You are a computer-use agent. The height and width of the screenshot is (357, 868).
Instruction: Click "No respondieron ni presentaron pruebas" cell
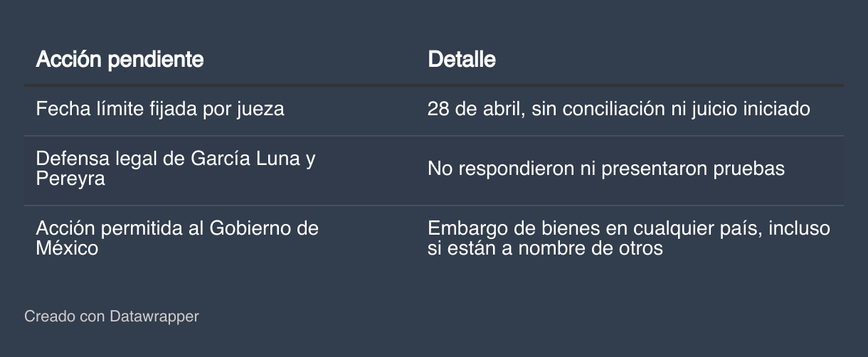[x=606, y=169]
